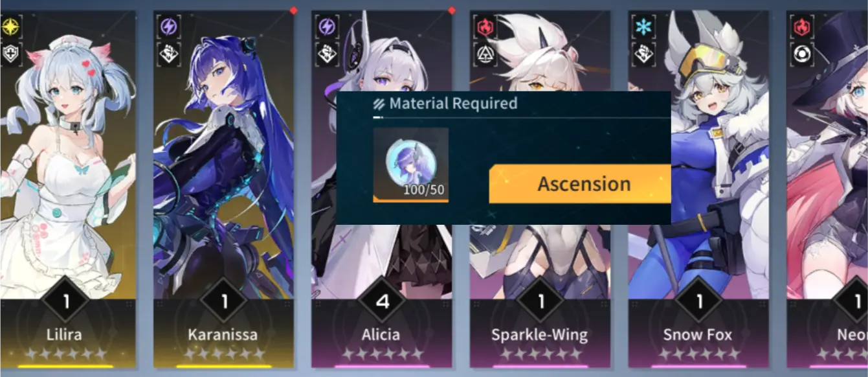Click Lilira's yellow star element icon
Image resolution: width=868 pixels, height=377 pixels.
coord(11,27)
